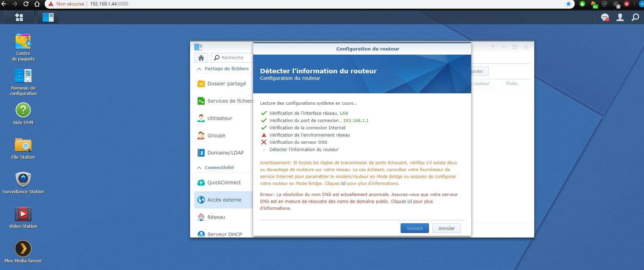Screen dimensions: 644x270
Task: Launch Aide DSM help icon
Action: (x=23, y=114)
